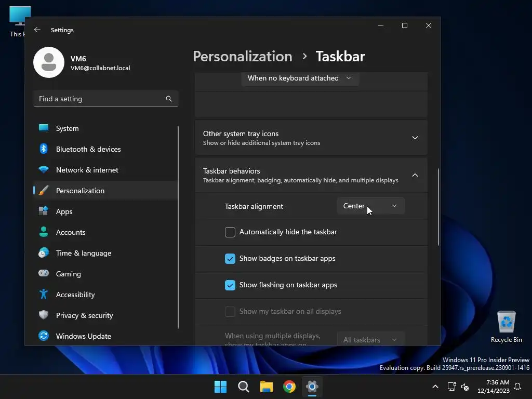Click the Personalization paintbrush icon
532x399 pixels.
[x=44, y=190]
